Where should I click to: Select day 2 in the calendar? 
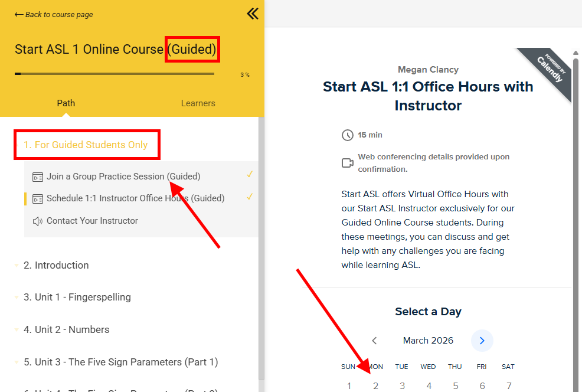(x=375, y=386)
